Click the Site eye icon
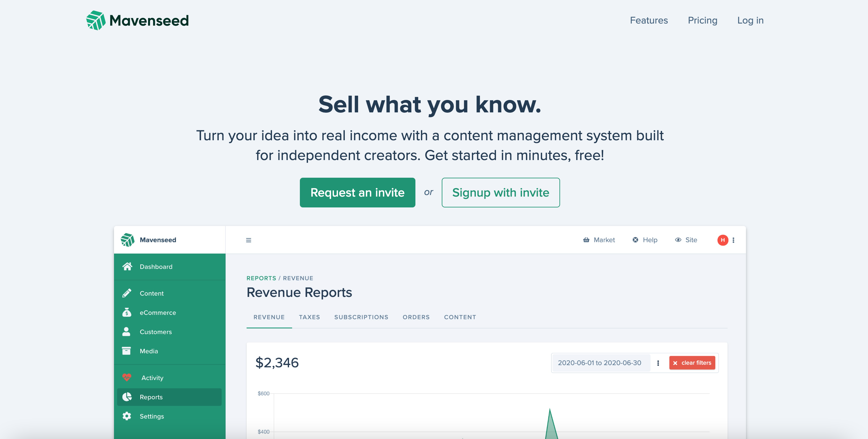Image resolution: width=868 pixels, height=439 pixels. tap(678, 240)
